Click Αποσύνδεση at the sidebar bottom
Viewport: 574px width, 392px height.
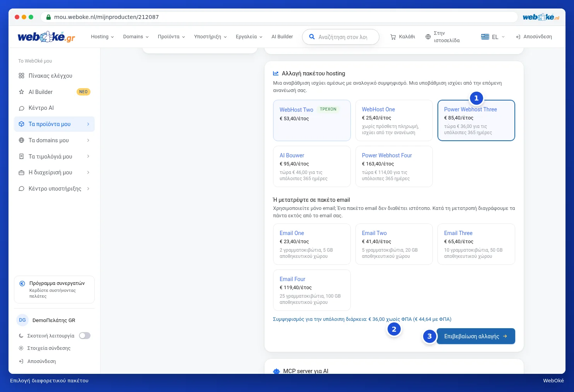point(37,361)
